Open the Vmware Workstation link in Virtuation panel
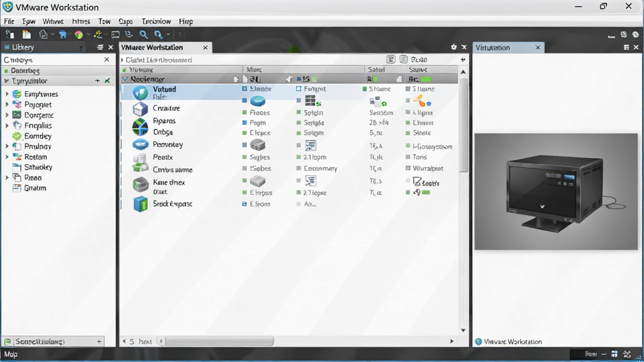The width and height of the screenshot is (644, 362). (x=513, y=341)
